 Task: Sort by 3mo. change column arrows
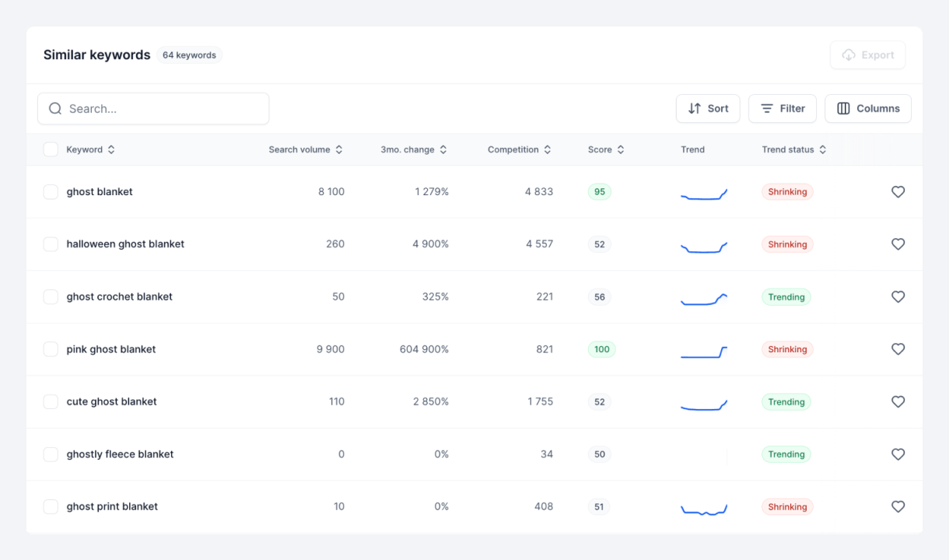coord(443,149)
